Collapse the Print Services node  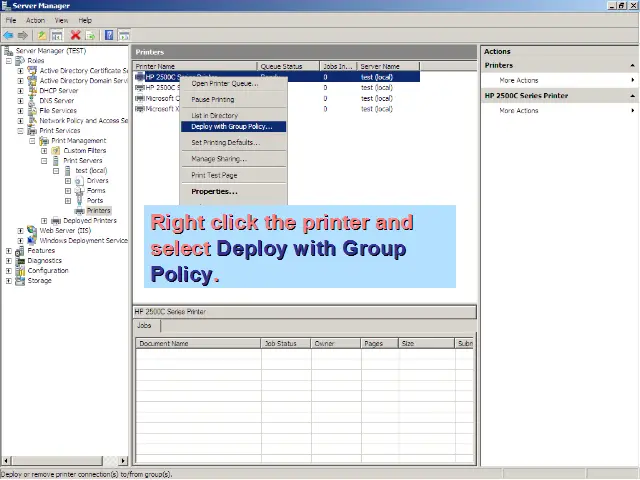pyautogui.click(x=20, y=131)
